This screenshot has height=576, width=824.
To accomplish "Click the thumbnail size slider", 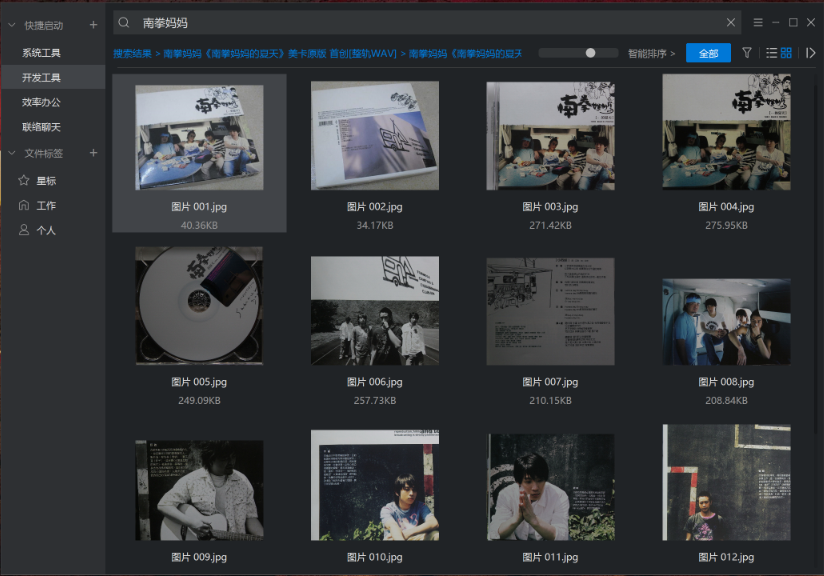I will [579, 53].
